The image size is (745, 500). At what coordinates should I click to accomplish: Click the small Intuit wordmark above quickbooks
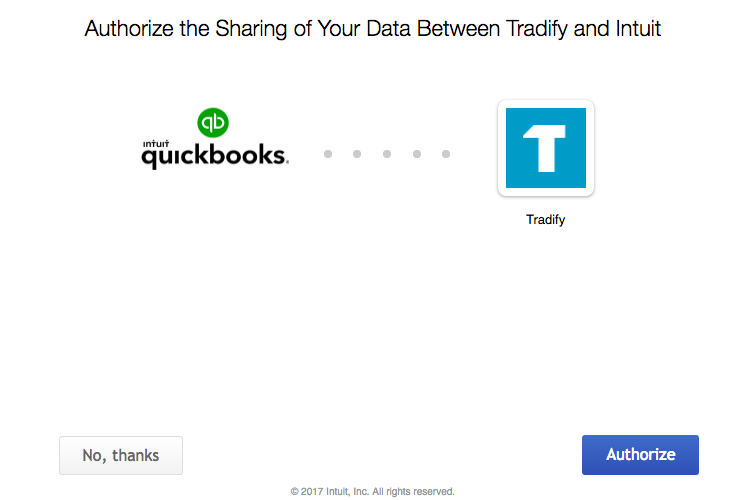click(156, 144)
